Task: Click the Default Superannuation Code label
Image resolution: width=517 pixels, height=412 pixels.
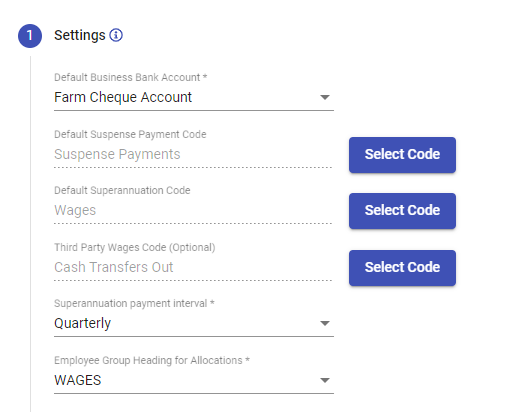Action: 122,190
